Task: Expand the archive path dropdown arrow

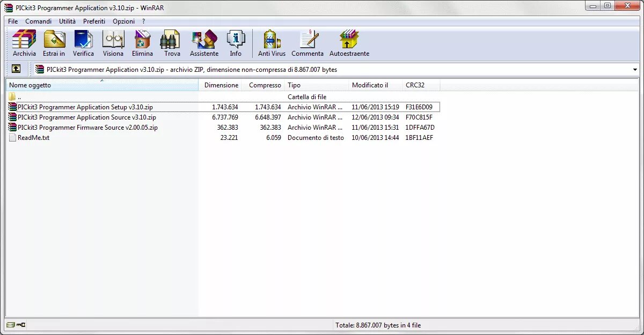Action: pos(635,70)
